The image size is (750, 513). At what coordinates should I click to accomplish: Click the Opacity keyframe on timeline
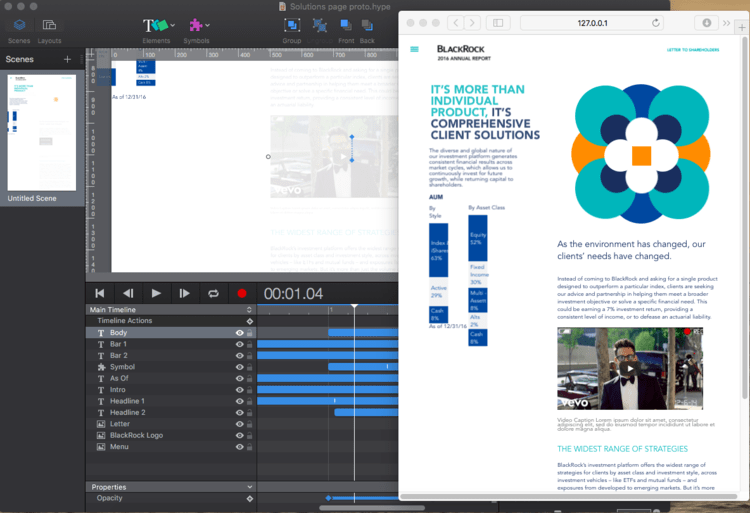[x=328, y=498]
